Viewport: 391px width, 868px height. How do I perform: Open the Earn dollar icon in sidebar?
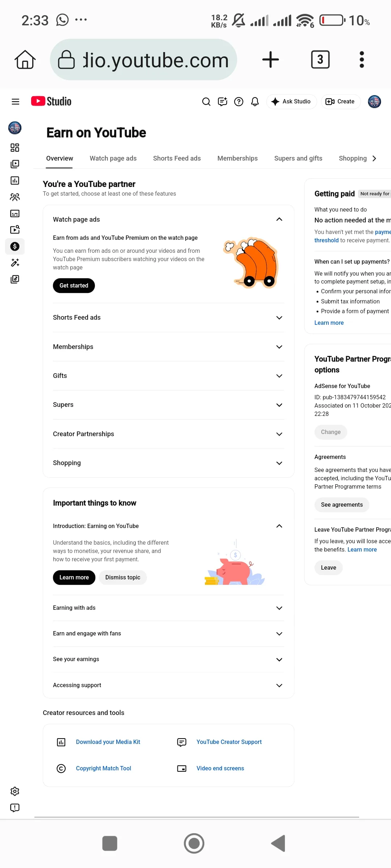(x=15, y=246)
